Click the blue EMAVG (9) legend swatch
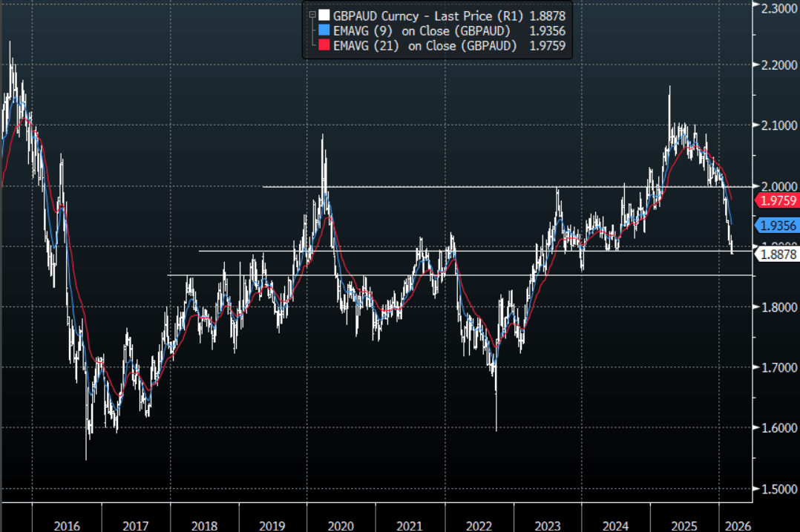The width and height of the screenshot is (800, 532). (323, 30)
